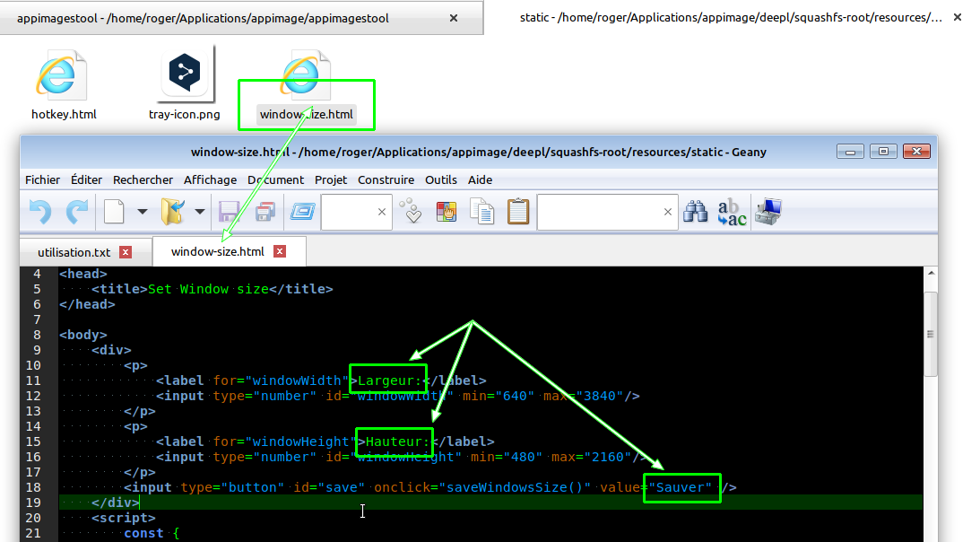
Task: Click the Redo arrow in Geany's toolbar
Action: click(x=77, y=213)
